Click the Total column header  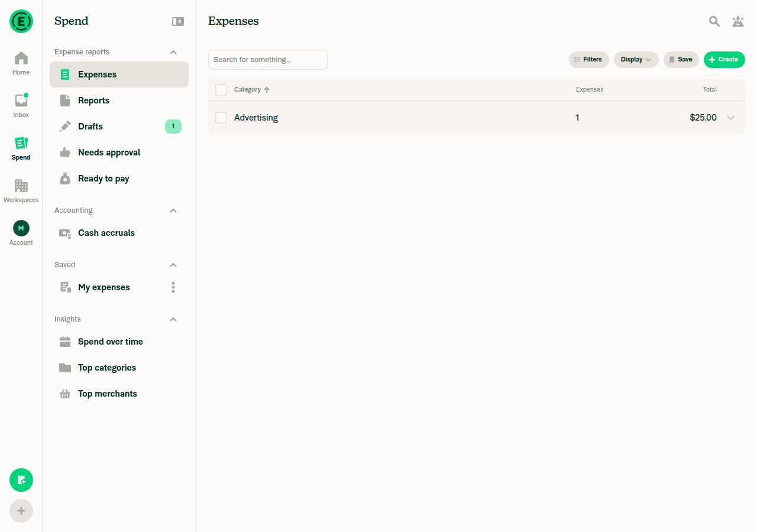click(710, 90)
